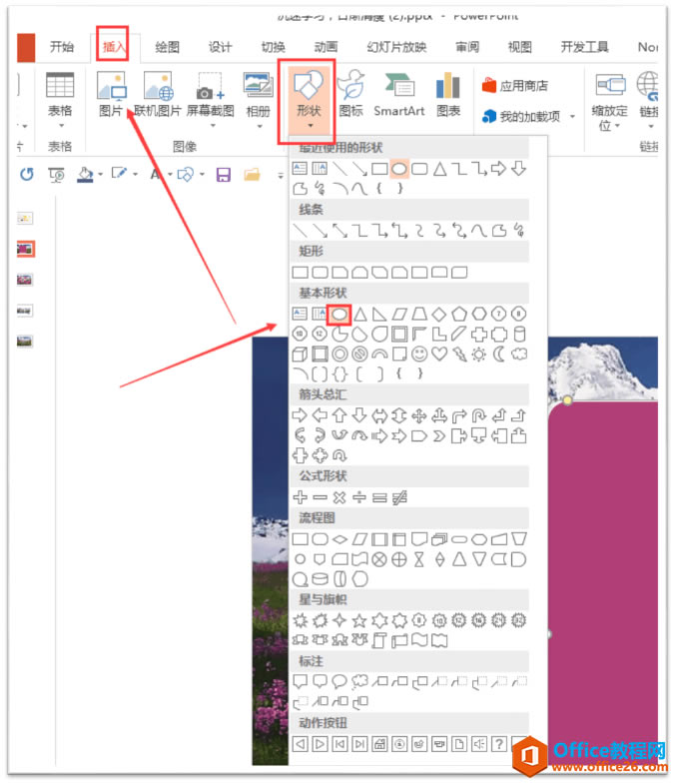Select the cloud callout in 标注
This screenshot has height=784, width=675.
(x=359, y=681)
